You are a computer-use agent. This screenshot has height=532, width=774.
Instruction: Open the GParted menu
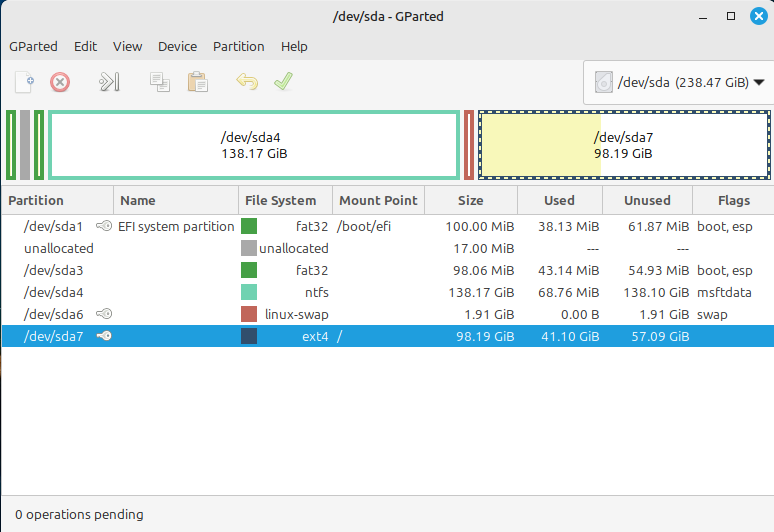[33, 46]
